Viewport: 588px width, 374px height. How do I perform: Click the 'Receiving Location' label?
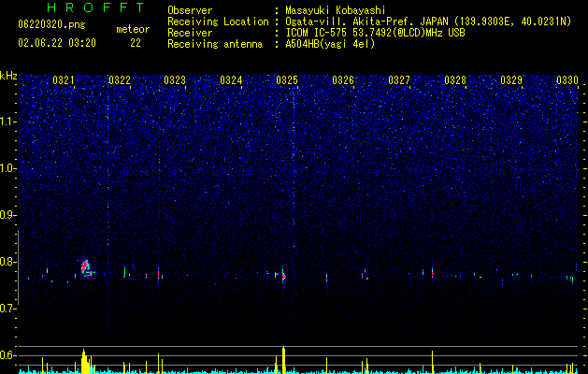tap(218, 22)
